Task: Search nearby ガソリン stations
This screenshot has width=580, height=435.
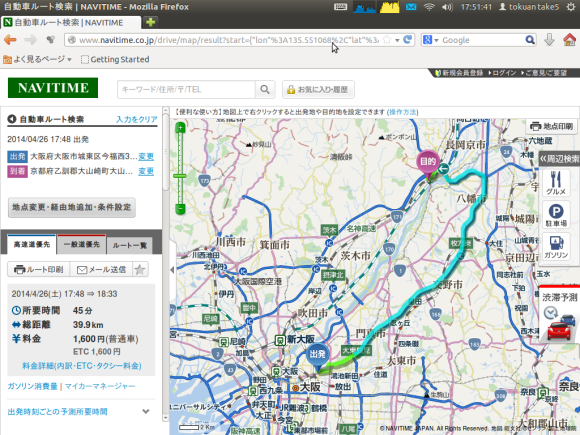Action: [x=556, y=247]
